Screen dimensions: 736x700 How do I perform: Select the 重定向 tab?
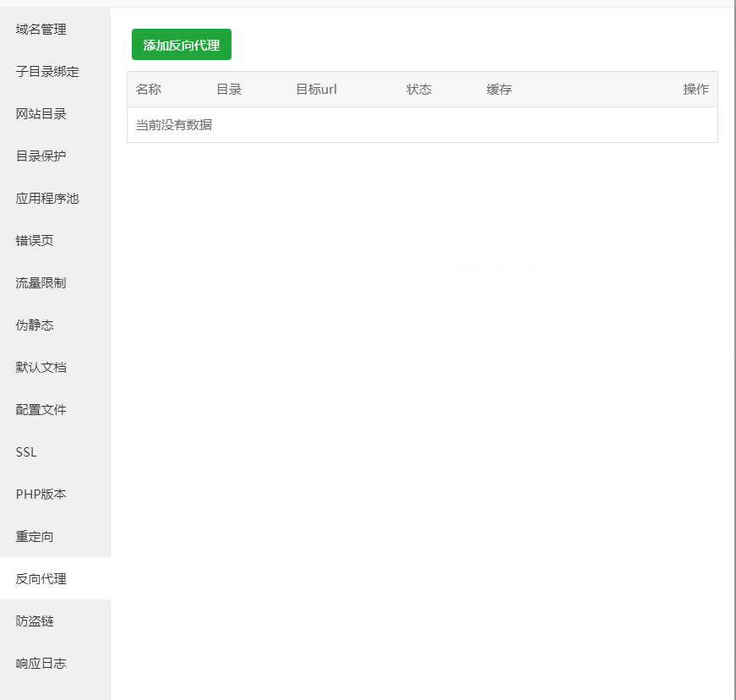point(55,536)
